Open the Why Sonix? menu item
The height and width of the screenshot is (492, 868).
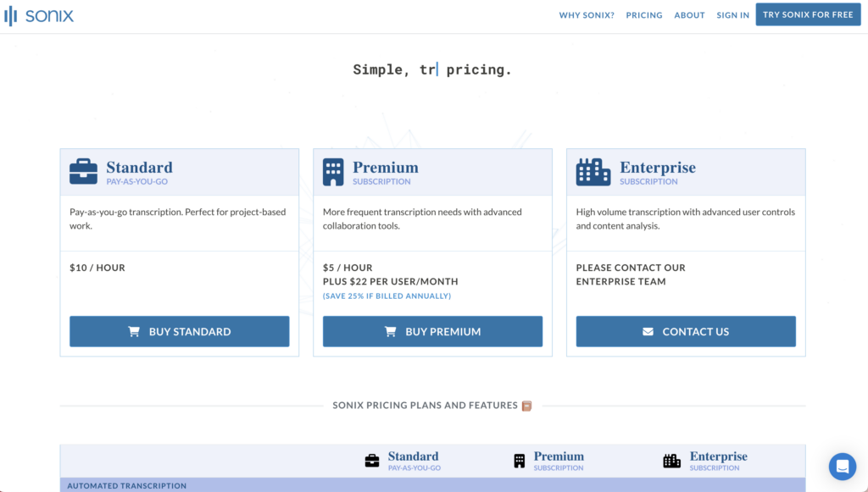[x=587, y=15]
